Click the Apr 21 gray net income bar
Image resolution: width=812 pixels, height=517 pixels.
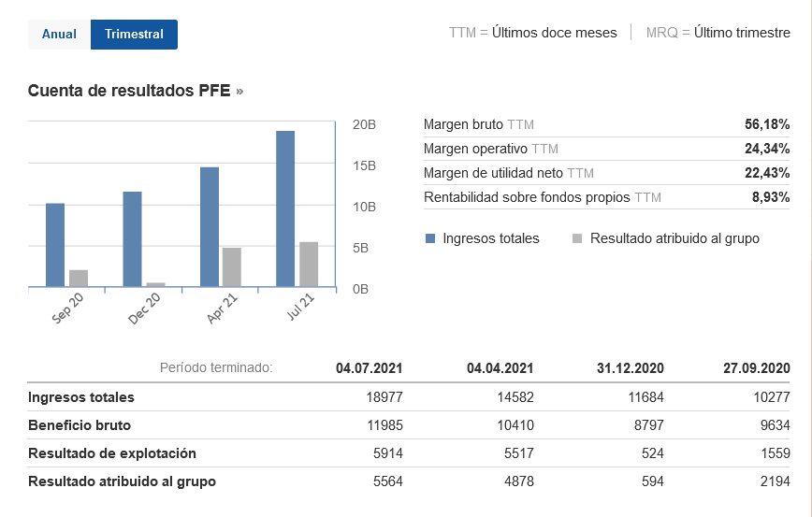coord(232,267)
